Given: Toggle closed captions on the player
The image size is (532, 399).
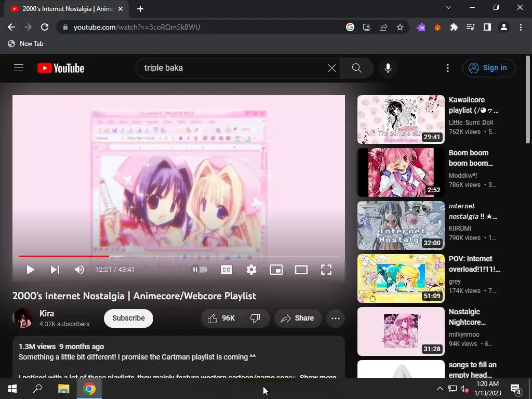Looking at the screenshot, I should point(227,270).
